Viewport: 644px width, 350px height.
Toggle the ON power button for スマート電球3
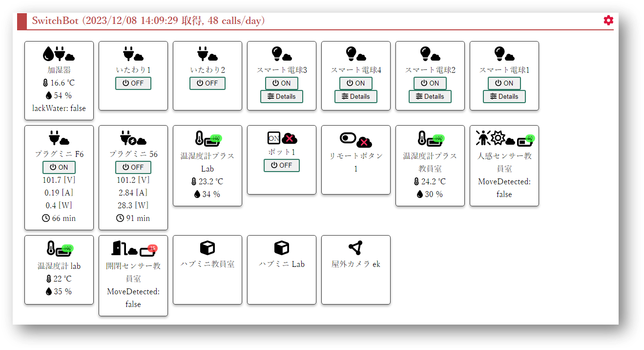pos(282,83)
